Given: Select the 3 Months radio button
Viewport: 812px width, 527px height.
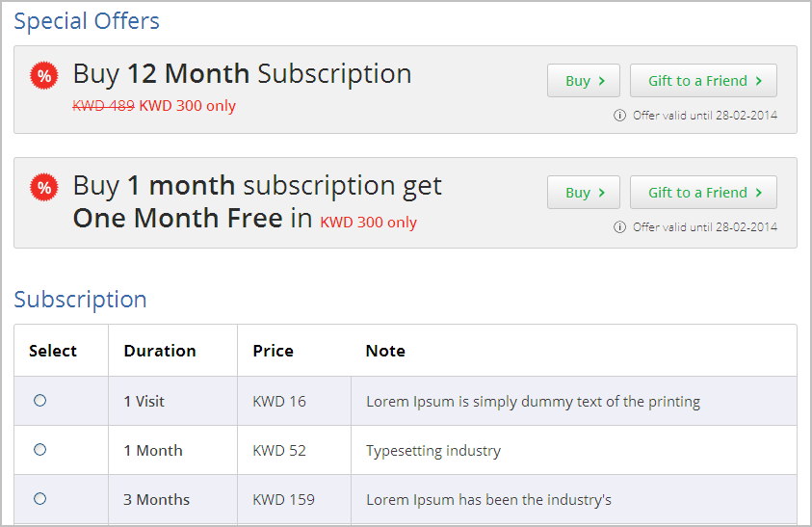Looking at the screenshot, I should click(x=39, y=498).
